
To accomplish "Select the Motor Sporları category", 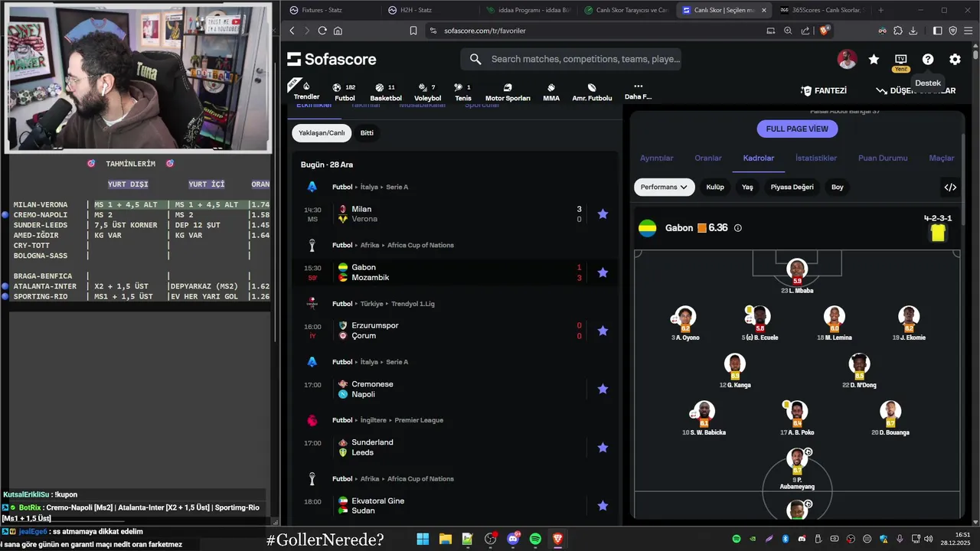I will [508, 92].
